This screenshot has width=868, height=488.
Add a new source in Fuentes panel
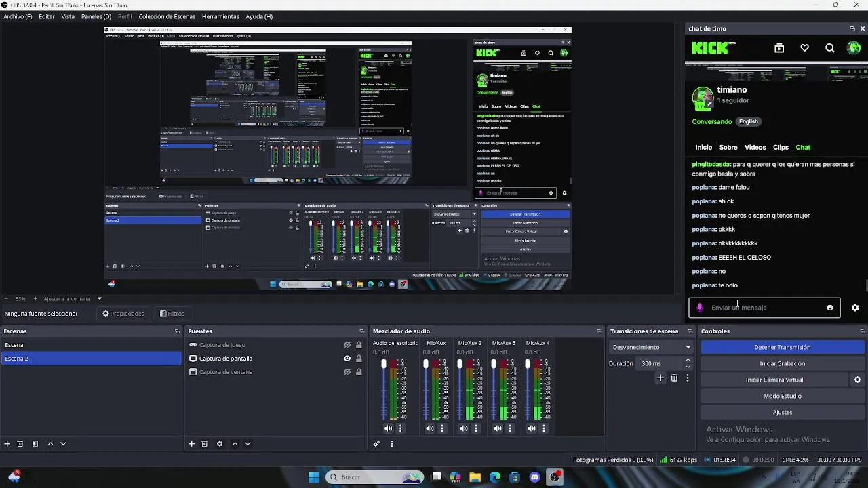point(192,444)
